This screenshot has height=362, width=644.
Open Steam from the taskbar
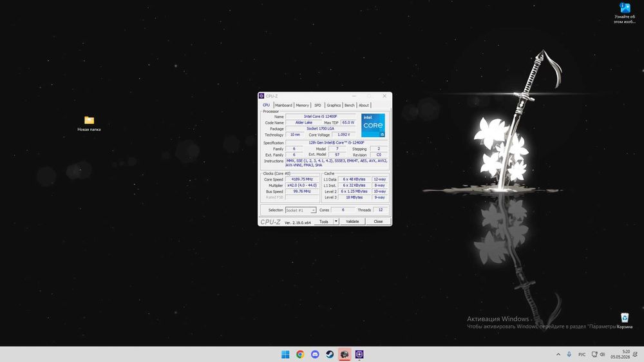pyautogui.click(x=330, y=354)
